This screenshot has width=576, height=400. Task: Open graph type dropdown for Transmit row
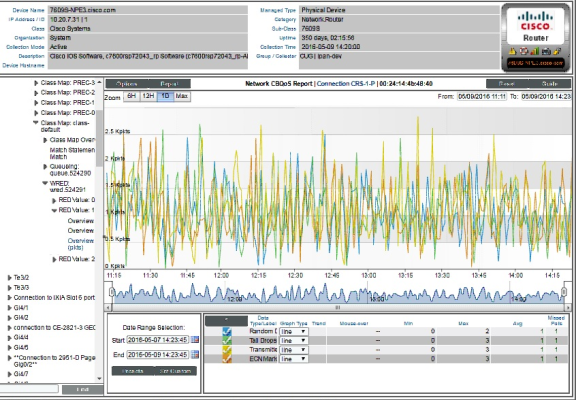tap(294, 350)
